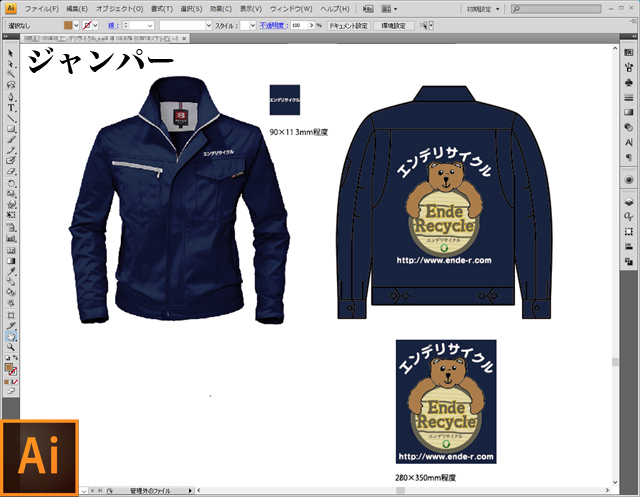Select the Artboard tool

11,315
